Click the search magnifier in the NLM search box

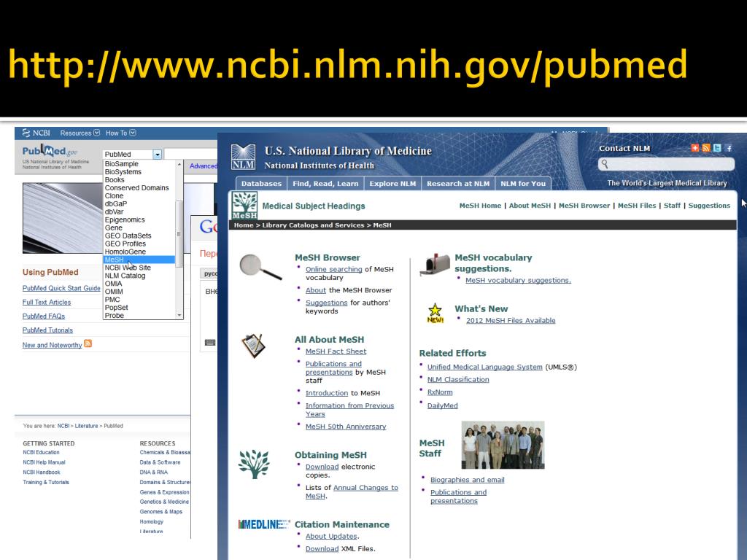coord(605,164)
